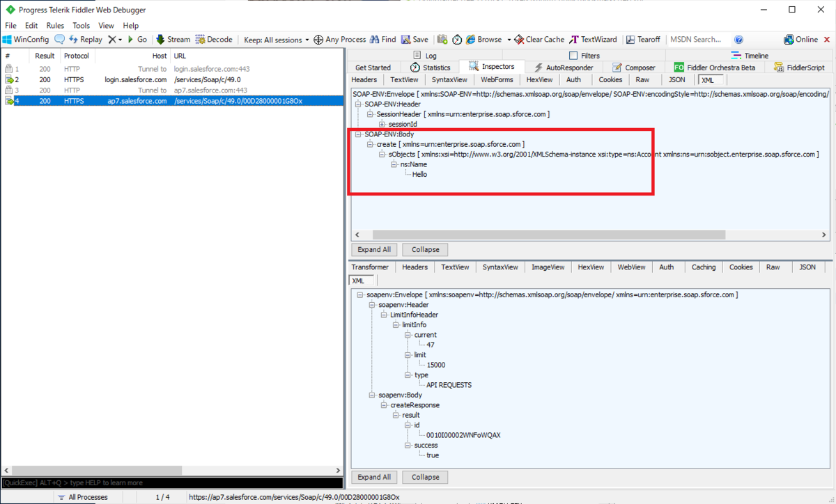Open the Browse dropdown arrow
This screenshot has height=504, width=836.
point(509,40)
